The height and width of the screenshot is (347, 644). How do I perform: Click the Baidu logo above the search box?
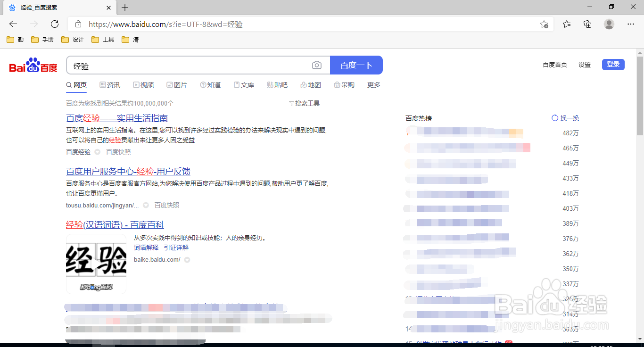pyautogui.click(x=32, y=65)
